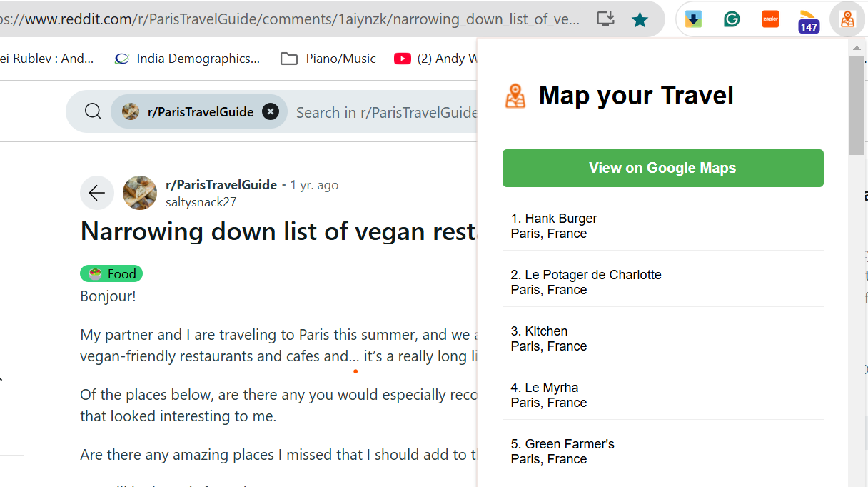The image size is (868, 487).
Task: Select Le Potager de Charlotte entry
Action: (x=663, y=282)
